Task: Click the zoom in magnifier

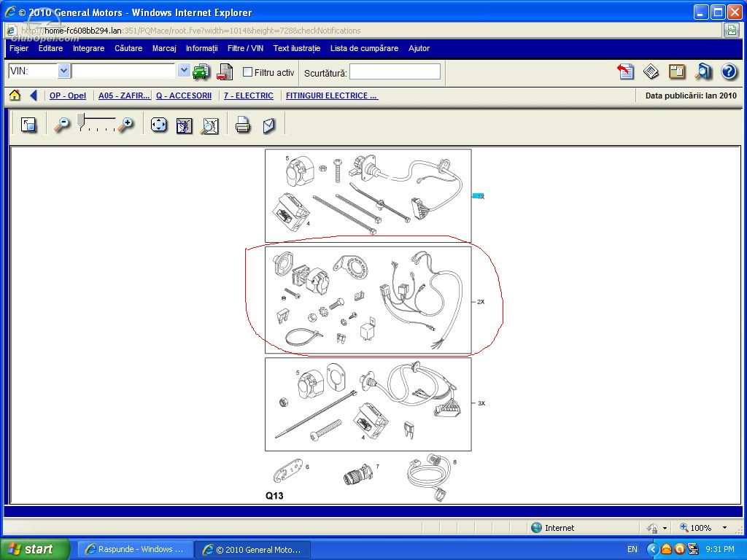Action: pos(125,125)
